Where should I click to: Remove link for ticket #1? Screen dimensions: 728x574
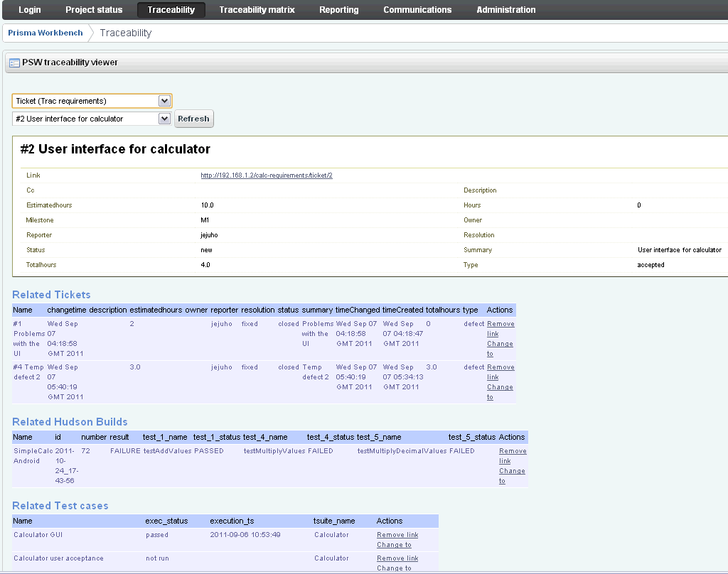tap(500, 328)
